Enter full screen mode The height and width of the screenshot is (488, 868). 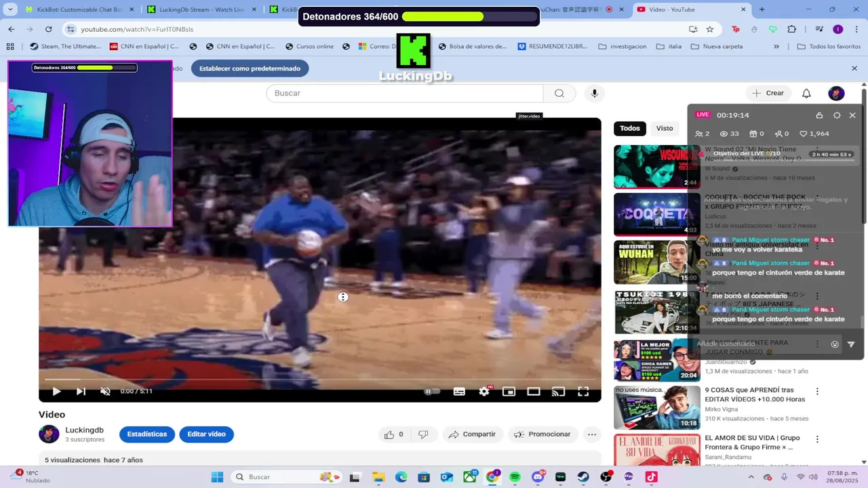coord(583,391)
